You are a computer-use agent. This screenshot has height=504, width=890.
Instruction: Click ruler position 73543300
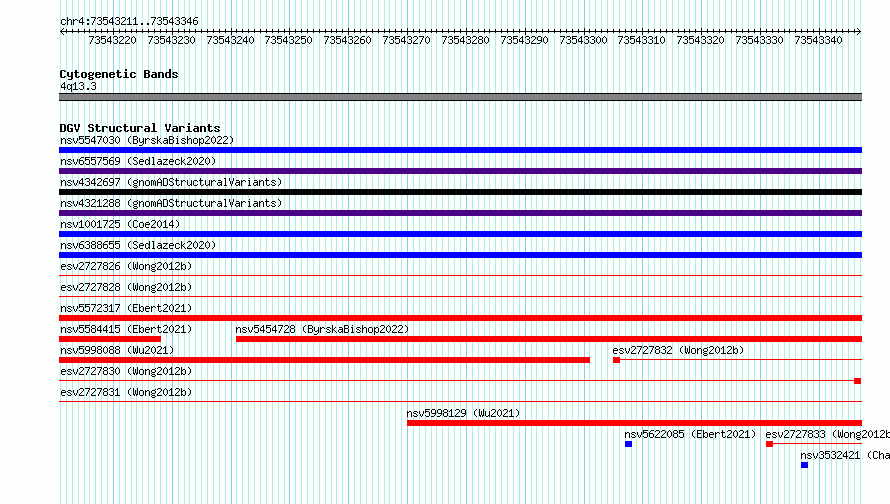click(x=583, y=40)
